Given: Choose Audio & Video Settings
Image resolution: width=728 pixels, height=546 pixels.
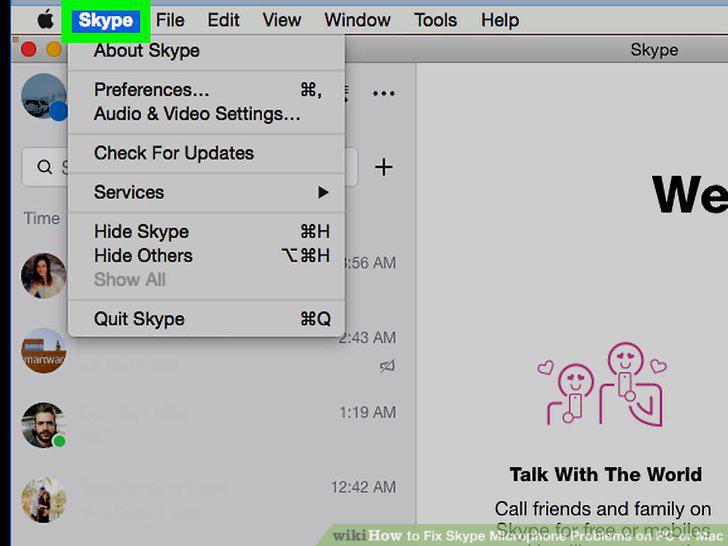Looking at the screenshot, I should click(x=206, y=114).
